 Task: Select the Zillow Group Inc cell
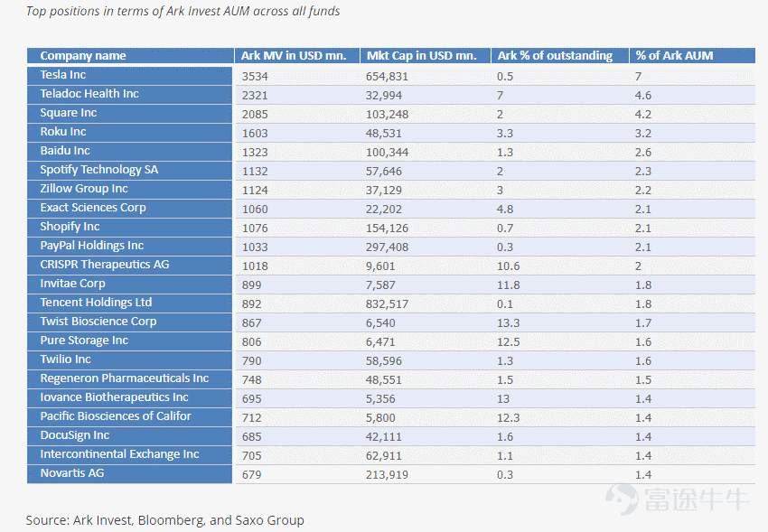pyautogui.click(x=129, y=189)
